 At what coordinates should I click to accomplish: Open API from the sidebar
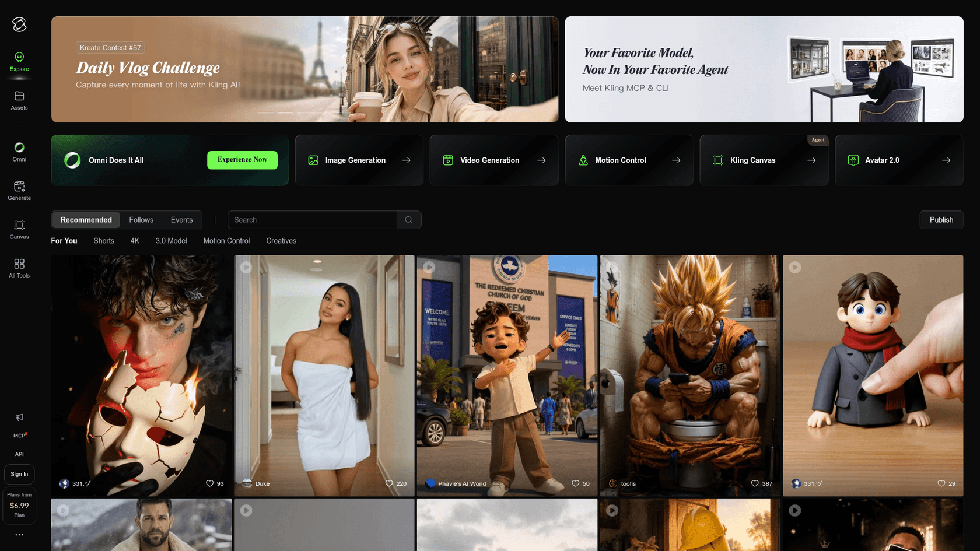click(x=19, y=454)
